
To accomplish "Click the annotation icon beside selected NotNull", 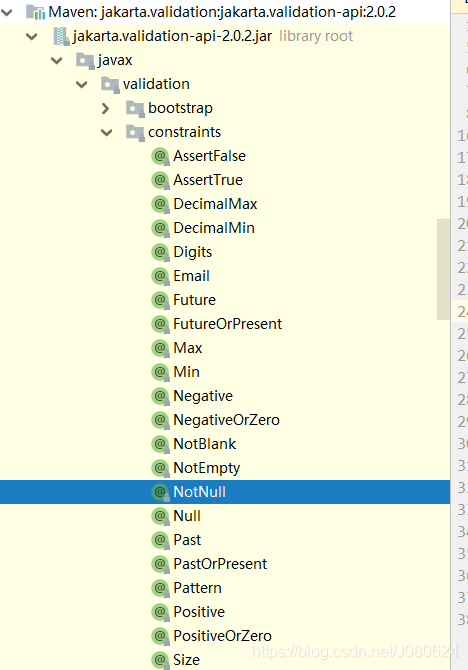I will [160, 492].
